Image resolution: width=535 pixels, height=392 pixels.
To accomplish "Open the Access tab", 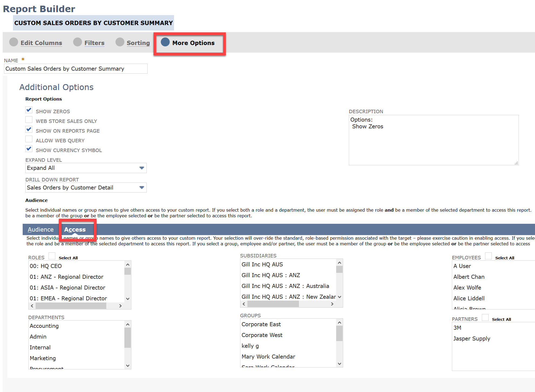I will [75, 229].
